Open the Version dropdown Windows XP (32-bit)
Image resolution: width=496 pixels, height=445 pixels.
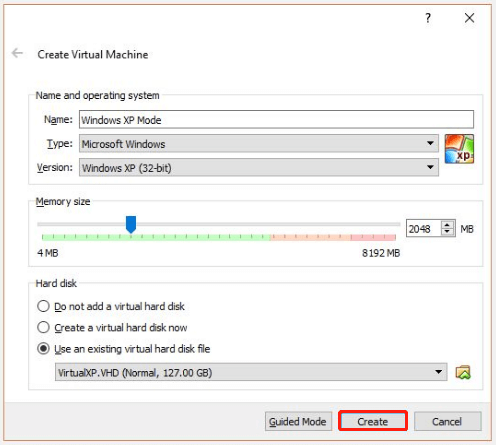click(259, 168)
